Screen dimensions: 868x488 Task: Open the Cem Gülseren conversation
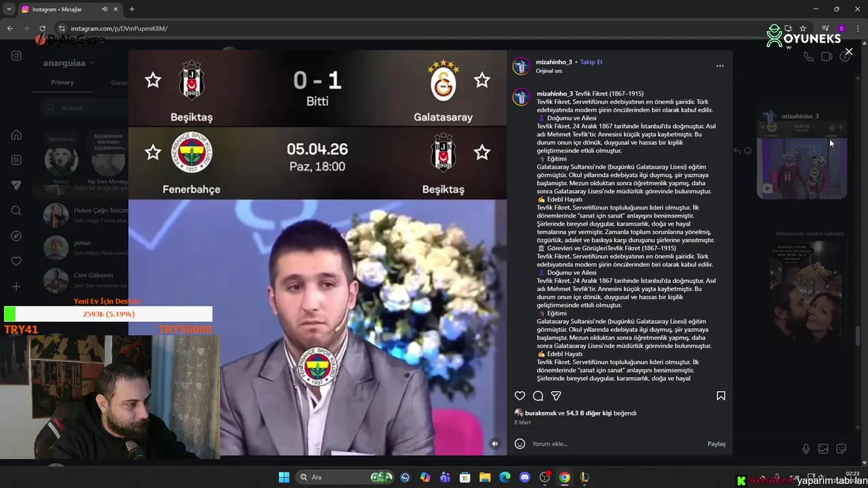[85, 280]
